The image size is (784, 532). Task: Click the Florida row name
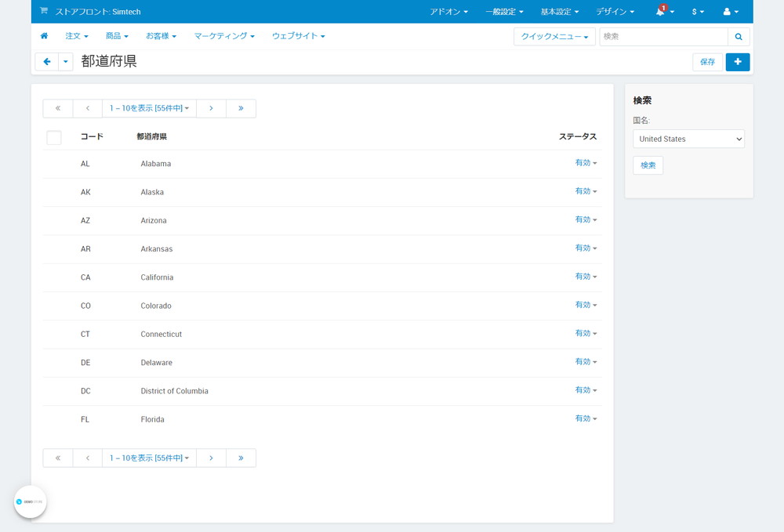pyautogui.click(x=153, y=420)
